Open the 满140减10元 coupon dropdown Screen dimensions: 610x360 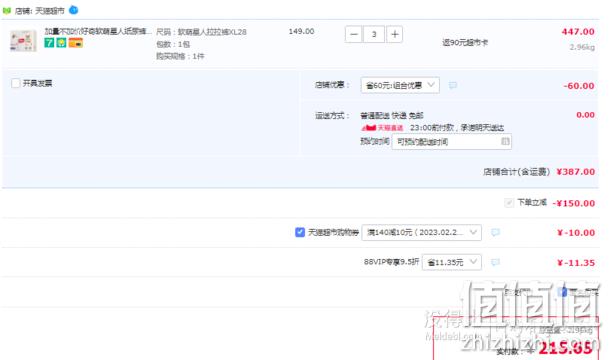coord(421,232)
